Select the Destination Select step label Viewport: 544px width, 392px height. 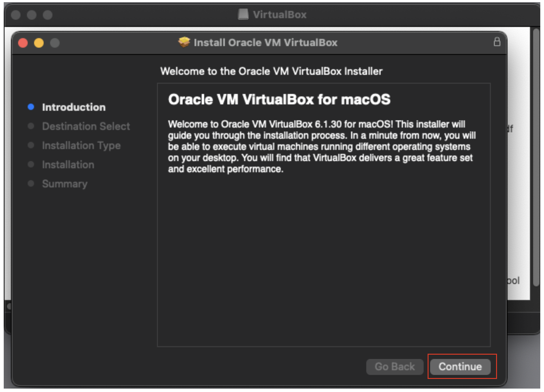tap(86, 126)
